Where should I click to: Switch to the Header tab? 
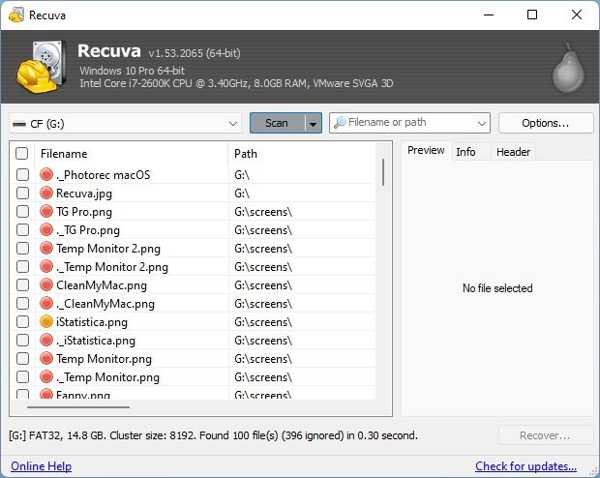point(513,152)
